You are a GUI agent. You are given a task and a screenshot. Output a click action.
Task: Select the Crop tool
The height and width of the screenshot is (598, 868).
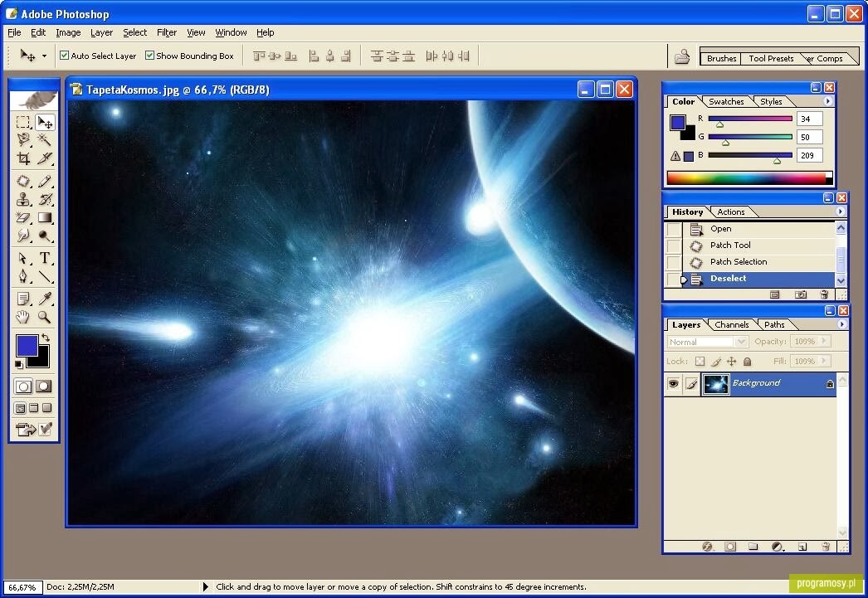coord(23,158)
